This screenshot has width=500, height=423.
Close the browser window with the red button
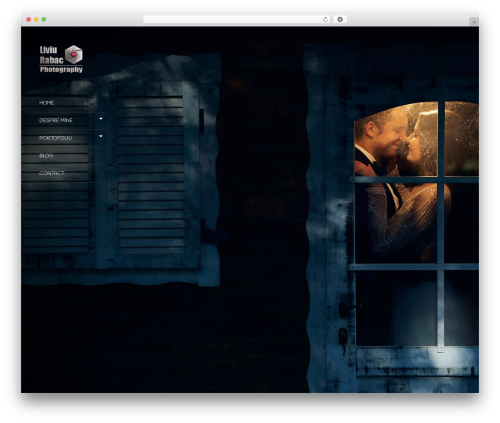pos(29,19)
